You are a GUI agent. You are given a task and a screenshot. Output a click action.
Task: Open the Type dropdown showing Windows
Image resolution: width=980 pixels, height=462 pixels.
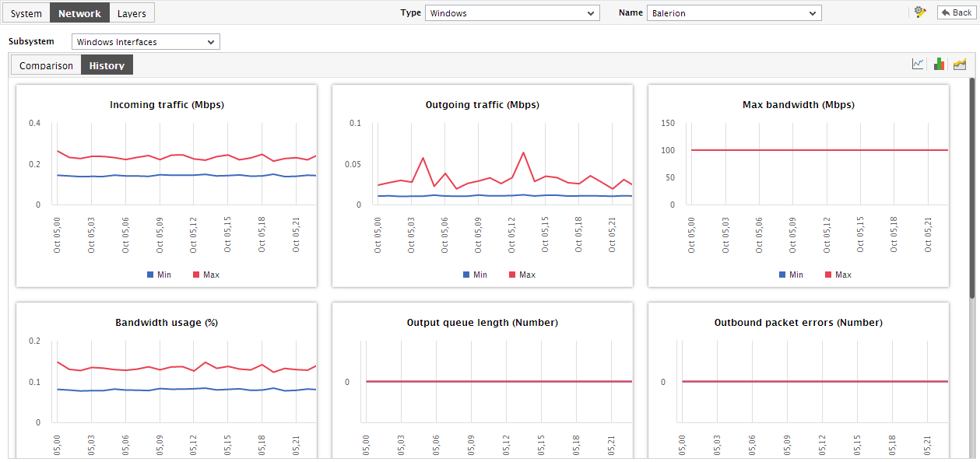[x=512, y=13]
